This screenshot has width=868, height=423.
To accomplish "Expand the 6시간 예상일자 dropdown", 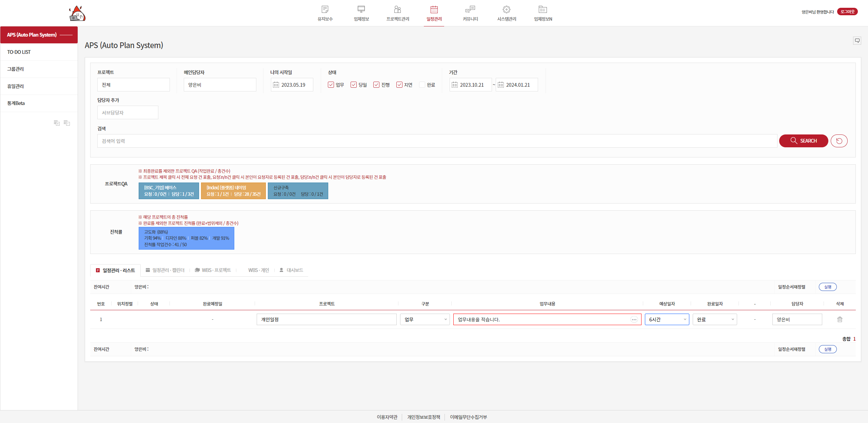I will tap(667, 319).
